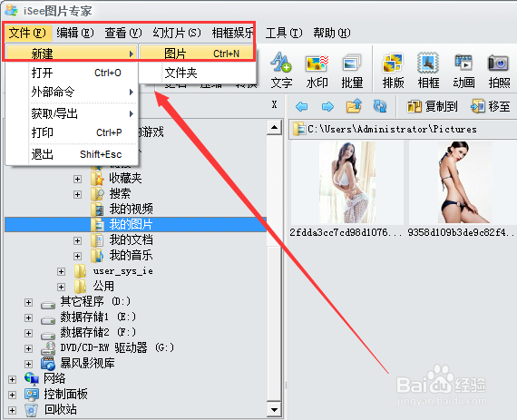Open the 相框 photo frame tool
This screenshot has width=517, height=420.
click(x=428, y=70)
